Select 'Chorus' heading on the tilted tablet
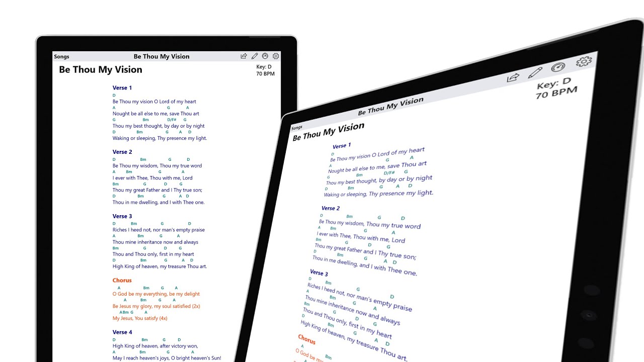The image size is (644, 362). [307, 340]
